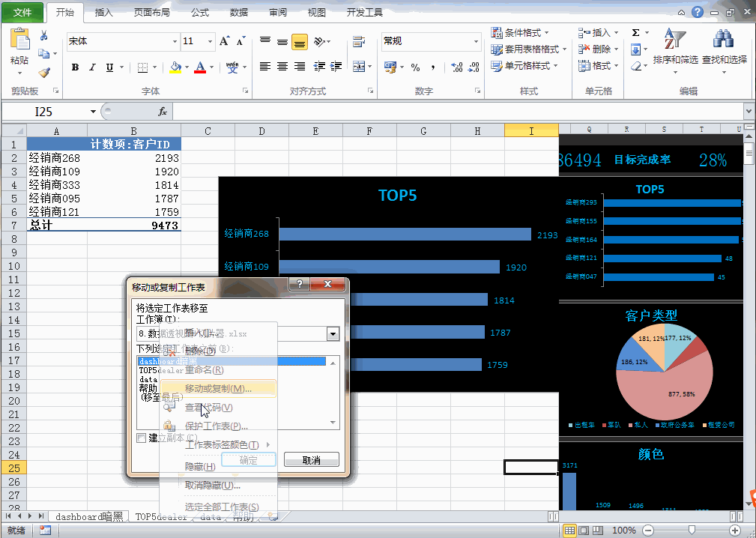This screenshot has width=756, height=538.
Task: Switch to Page Break Preview in status bar
Action: click(x=598, y=531)
